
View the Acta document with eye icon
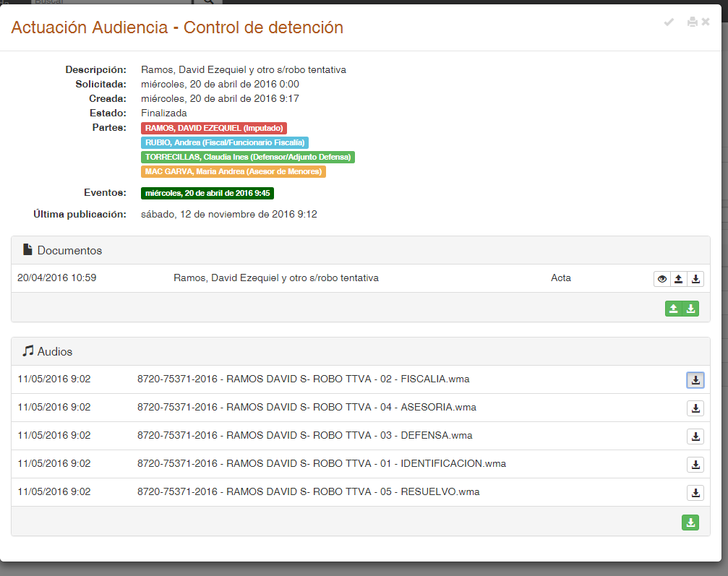click(661, 279)
